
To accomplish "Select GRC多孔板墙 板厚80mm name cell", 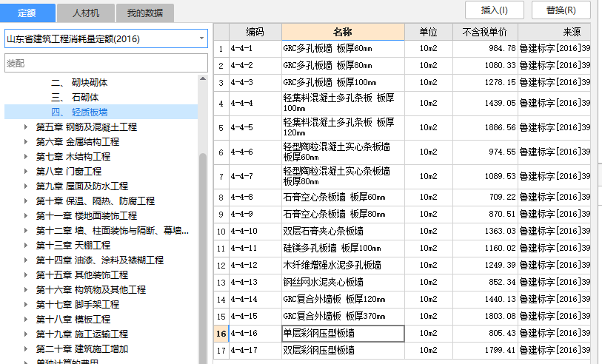I will (x=343, y=66).
